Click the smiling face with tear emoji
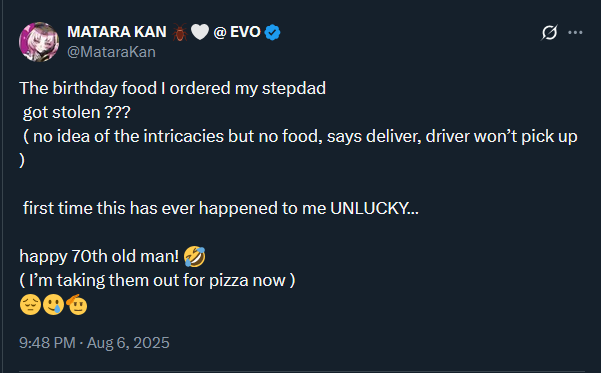Image resolution: width=601 pixels, height=373 pixels. tap(53, 305)
